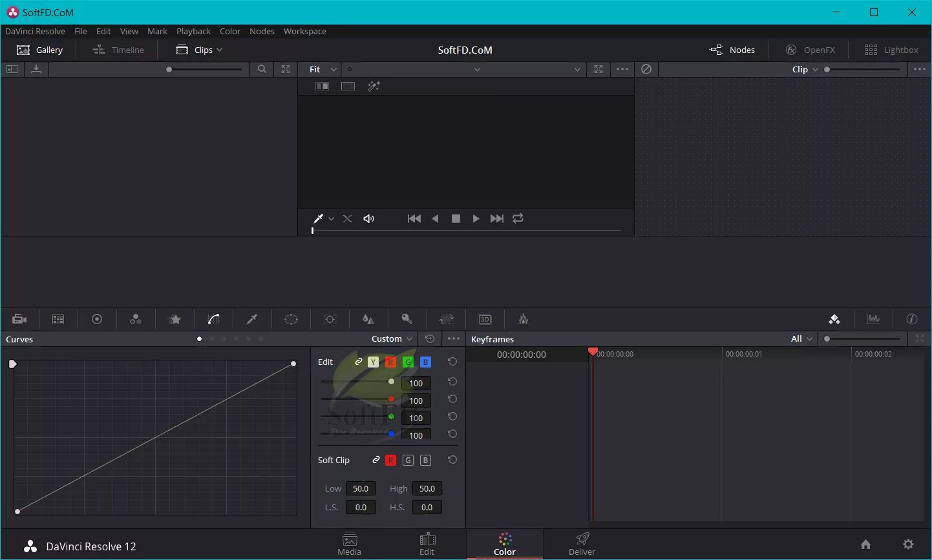Screen dimensions: 932x560
Task: Open the Power Window palette
Action: click(291, 319)
